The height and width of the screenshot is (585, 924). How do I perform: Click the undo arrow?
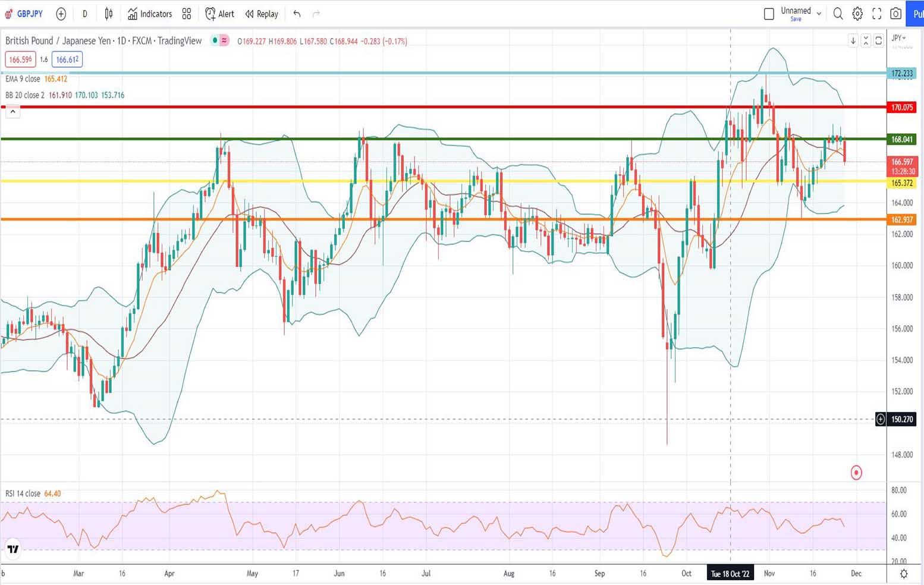[297, 14]
